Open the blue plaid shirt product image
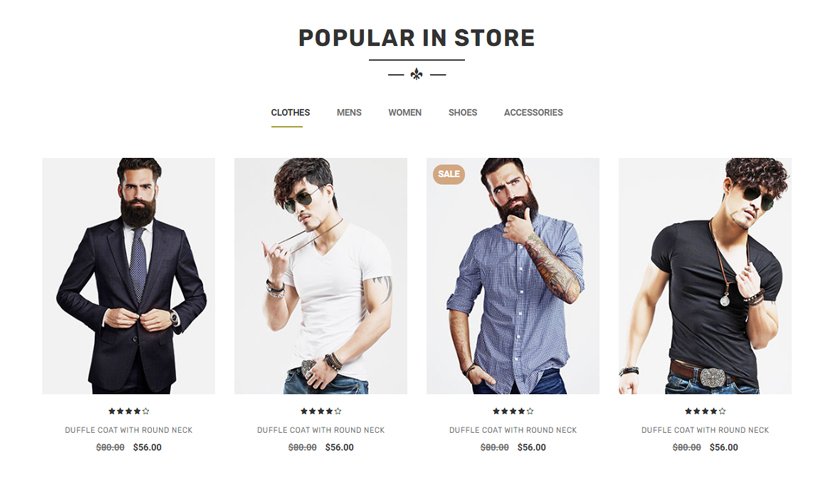The image size is (836, 484). (x=513, y=276)
